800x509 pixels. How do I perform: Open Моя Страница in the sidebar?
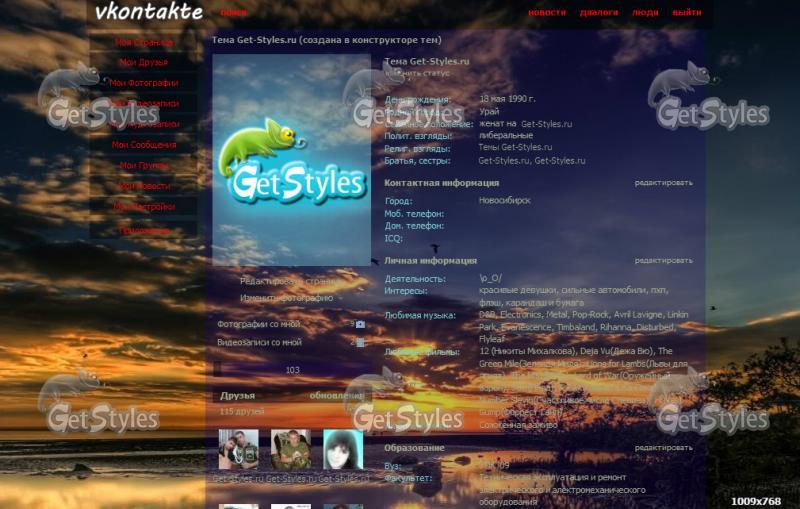(x=144, y=42)
